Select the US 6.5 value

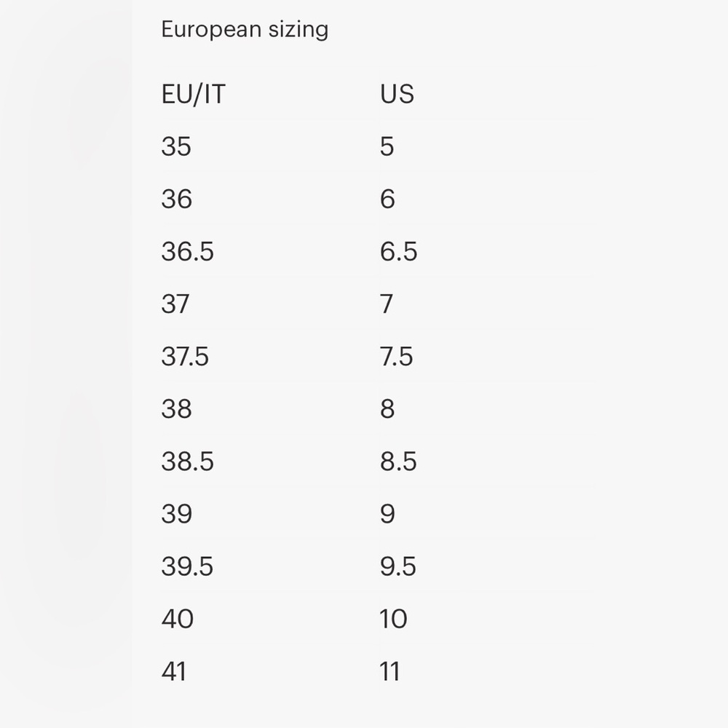point(398,251)
